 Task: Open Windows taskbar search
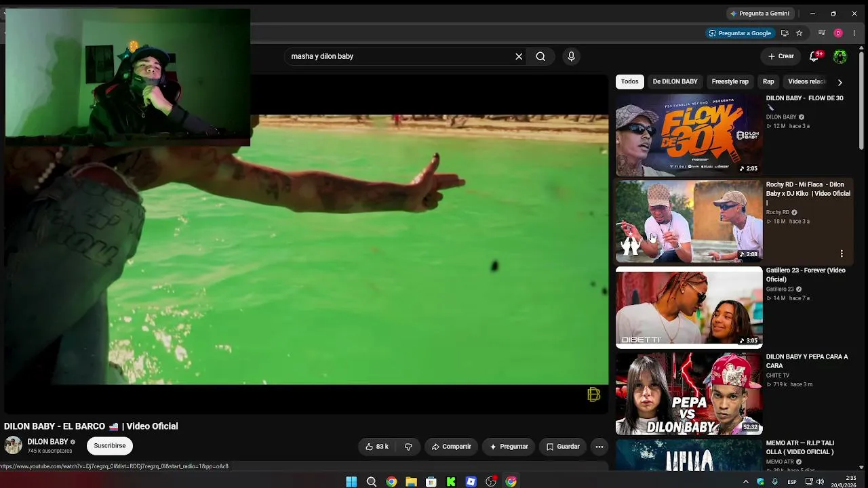(372, 481)
